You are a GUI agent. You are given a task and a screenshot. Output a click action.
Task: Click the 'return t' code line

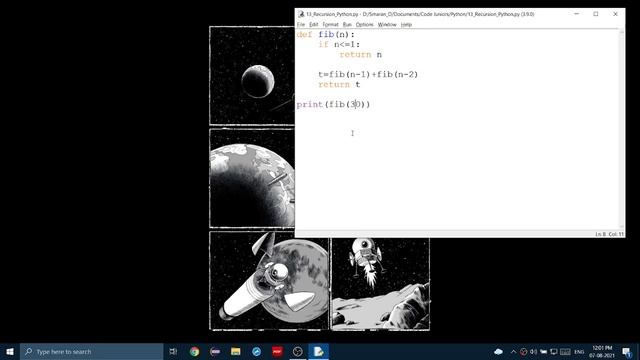(x=339, y=84)
